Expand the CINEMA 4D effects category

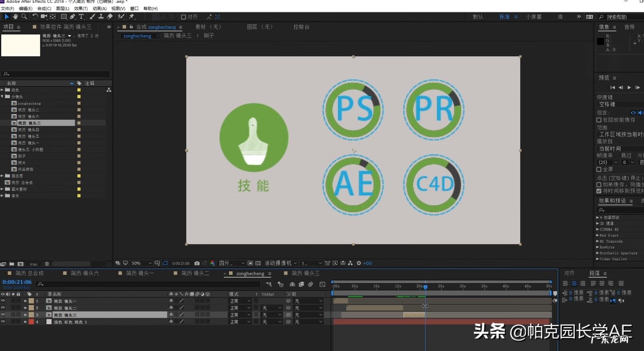pyautogui.click(x=598, y=229)
